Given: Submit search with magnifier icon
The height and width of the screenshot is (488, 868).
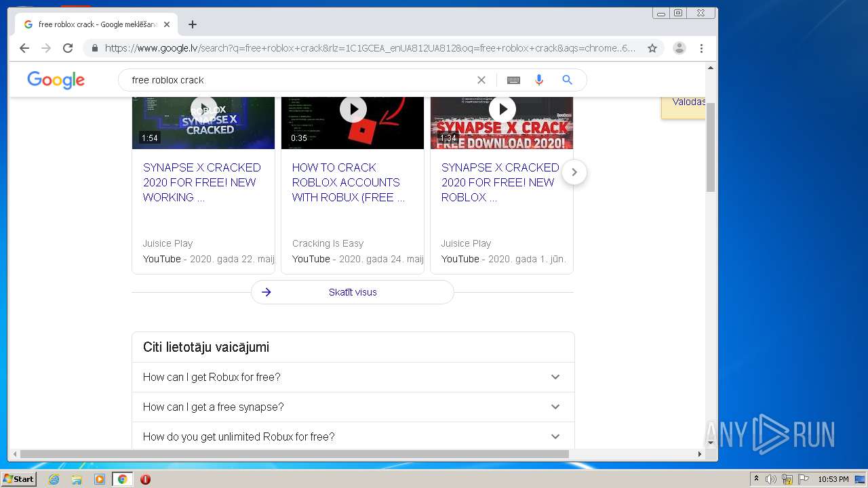Looking at the screenshot, I should pos(568,80).
